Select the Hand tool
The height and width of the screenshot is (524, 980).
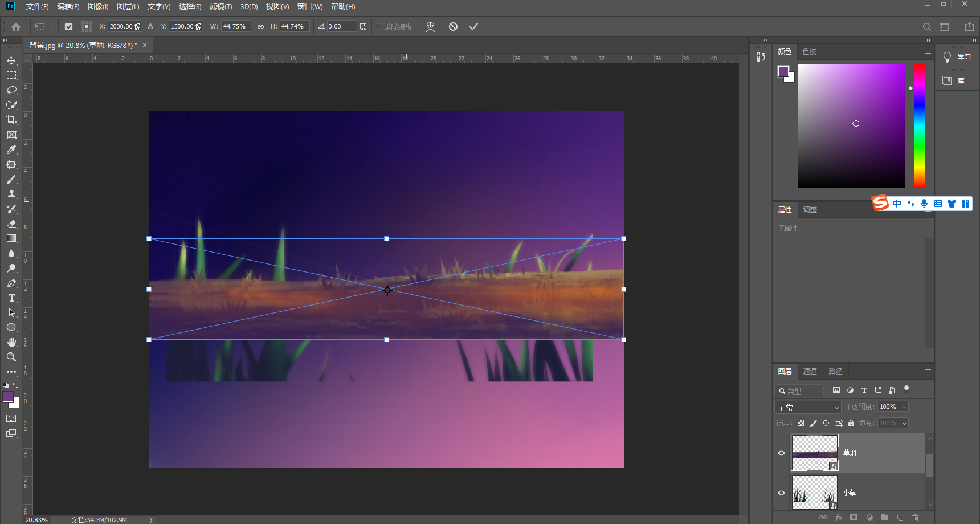pyautogui.click(x=11, y=342)
